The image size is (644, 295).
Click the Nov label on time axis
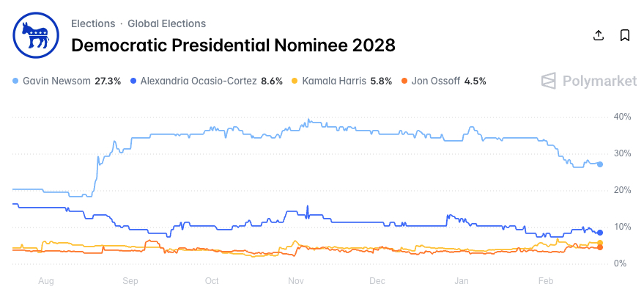tap(296, 281)
